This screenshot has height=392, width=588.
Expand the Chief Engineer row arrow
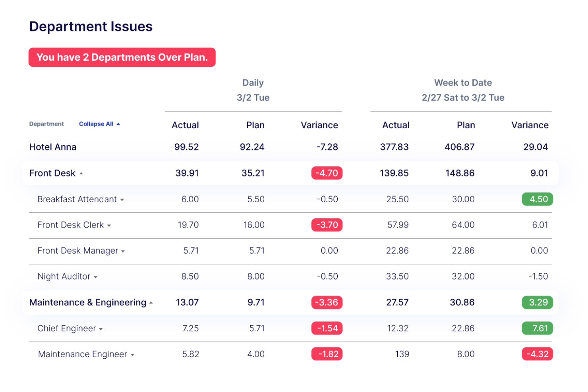101,329
